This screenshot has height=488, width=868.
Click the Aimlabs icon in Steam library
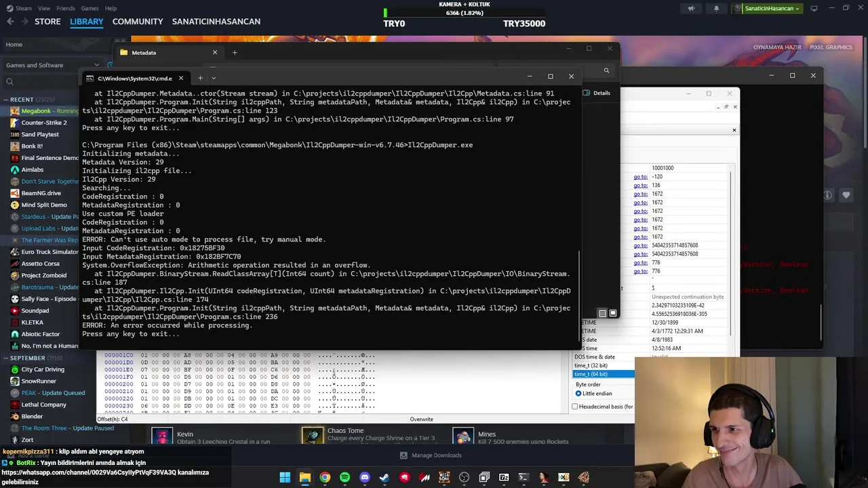pyautogui.click(x=14, y=169)
